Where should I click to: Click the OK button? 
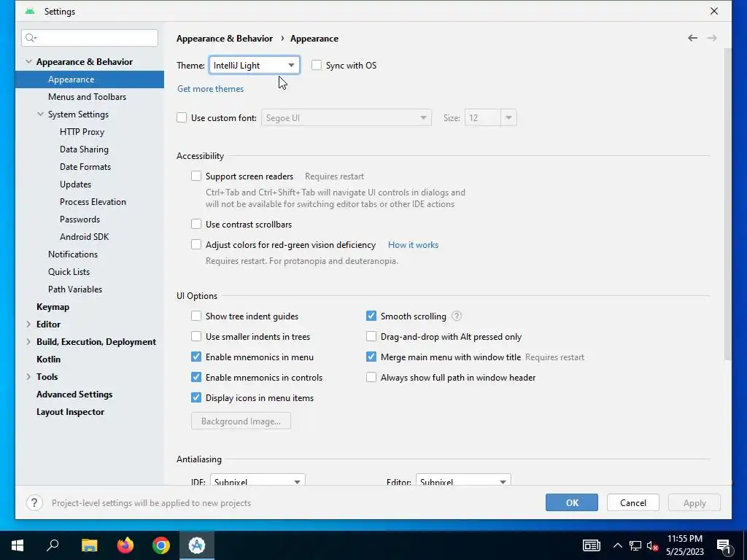pos(572,503)
